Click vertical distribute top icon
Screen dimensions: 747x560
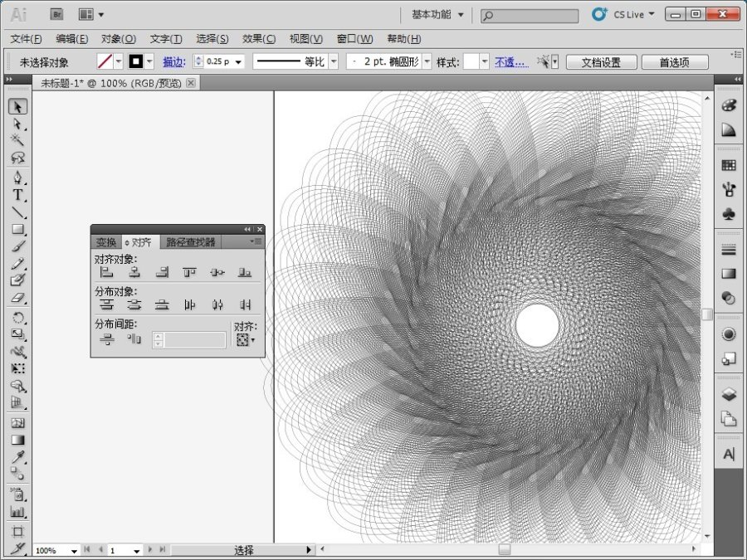[x=106, y=304]
